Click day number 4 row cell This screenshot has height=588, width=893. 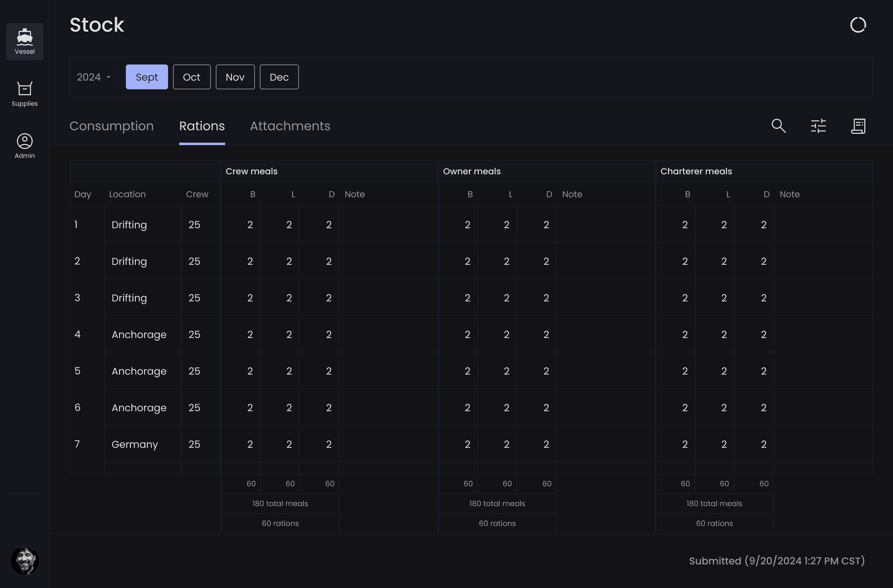pos(87,334)
